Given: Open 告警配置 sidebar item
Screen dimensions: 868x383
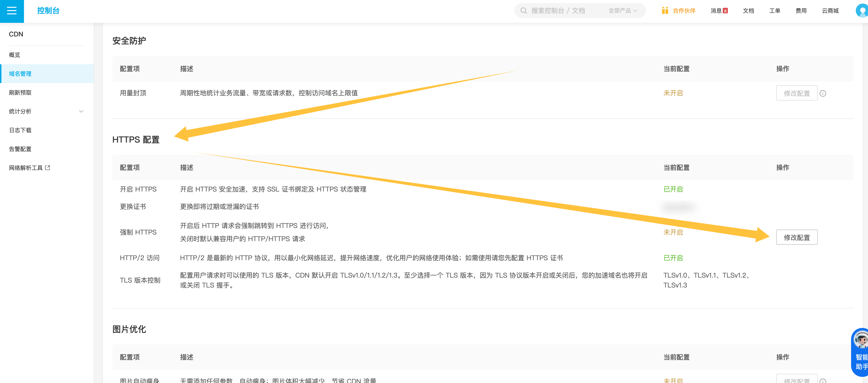Looking at the screenshot, I should point(47,149).
